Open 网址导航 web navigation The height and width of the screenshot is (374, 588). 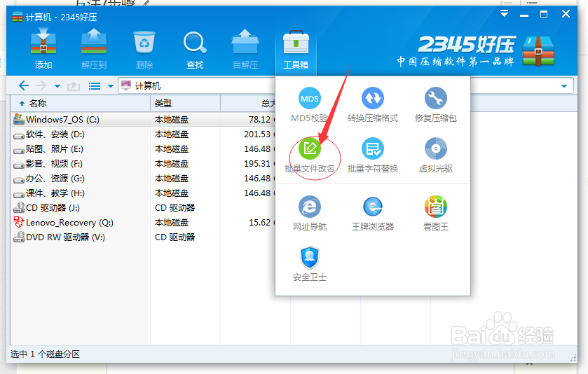(309, 213)
